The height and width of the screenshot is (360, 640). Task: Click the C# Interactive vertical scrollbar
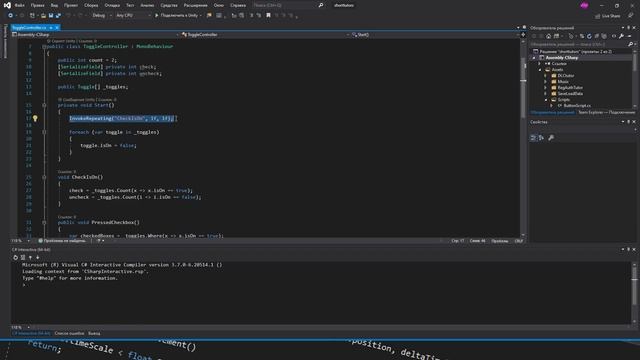(x=634, y=293)
